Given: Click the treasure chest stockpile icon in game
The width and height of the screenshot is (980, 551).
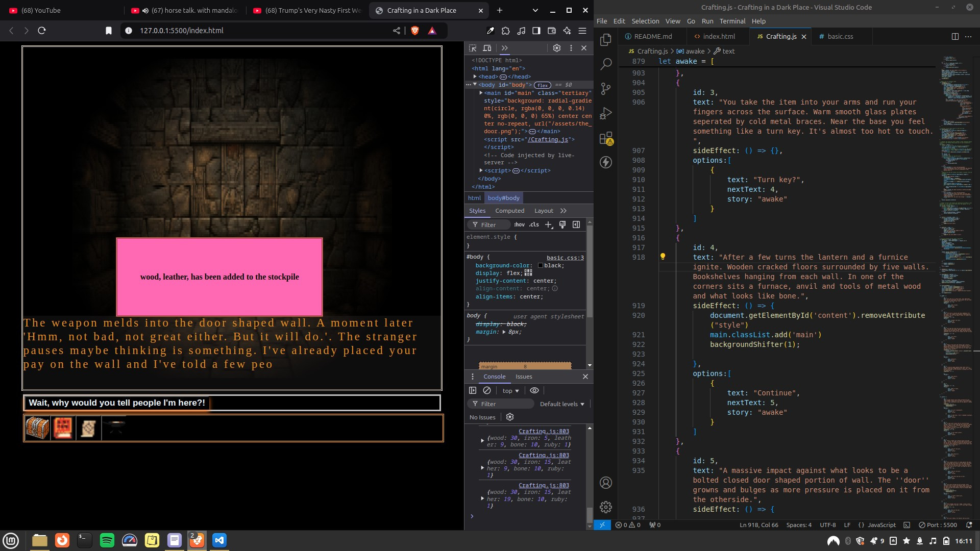Looking at the screenshot, I should (x=37, y=428).
